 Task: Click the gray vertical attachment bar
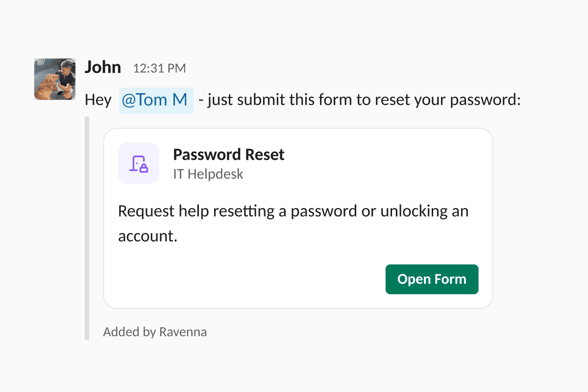(87, 228)
